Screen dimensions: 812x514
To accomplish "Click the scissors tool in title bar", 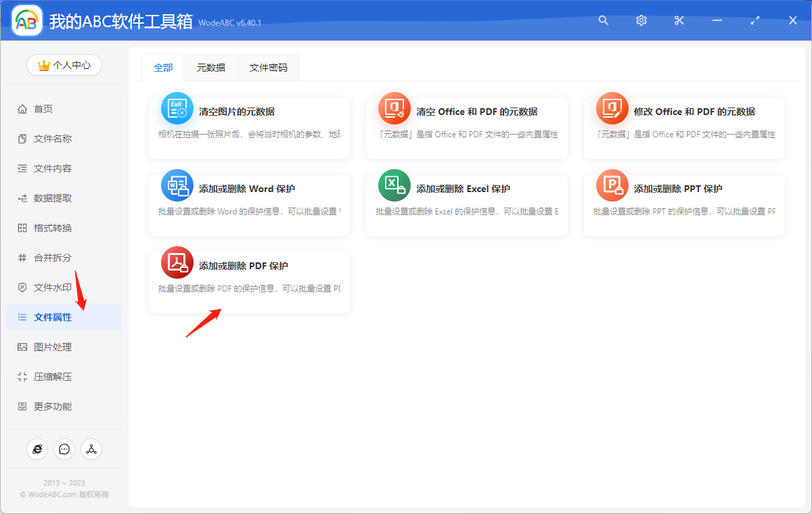I will (679, 20).
